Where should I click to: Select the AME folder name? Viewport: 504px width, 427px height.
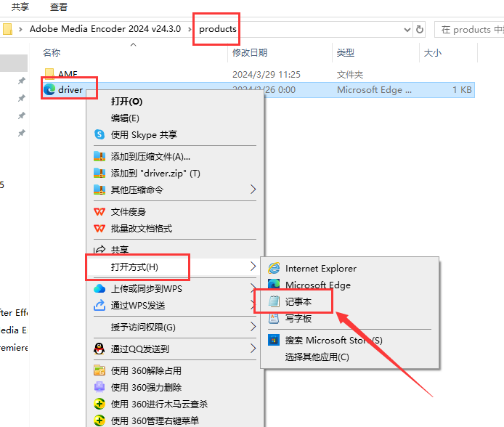click(68, 74)
